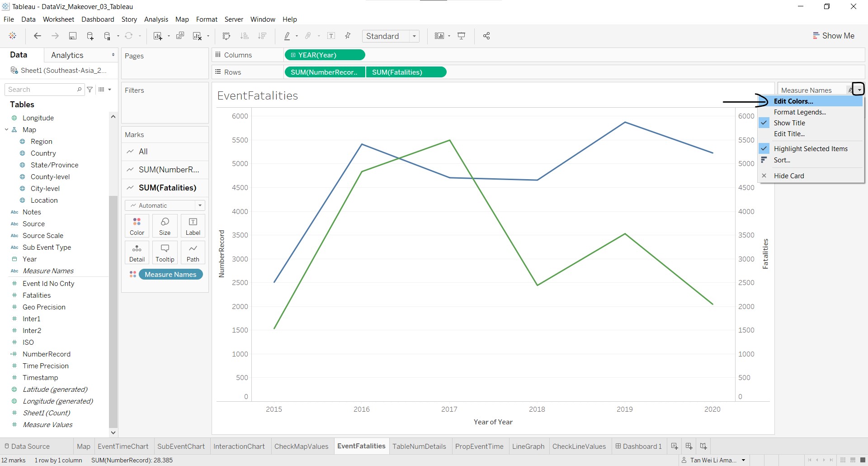Toggle Show Title in legend menu
868x466 pixels.
(x=789, y=123)
